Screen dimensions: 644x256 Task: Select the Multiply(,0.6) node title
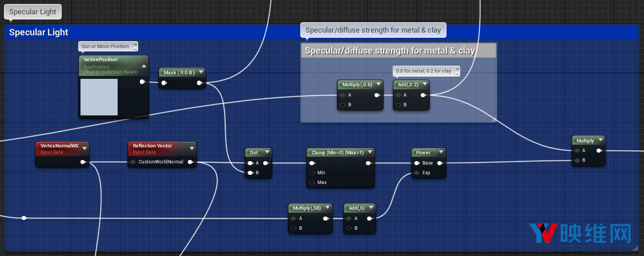(x=356, y=85)
